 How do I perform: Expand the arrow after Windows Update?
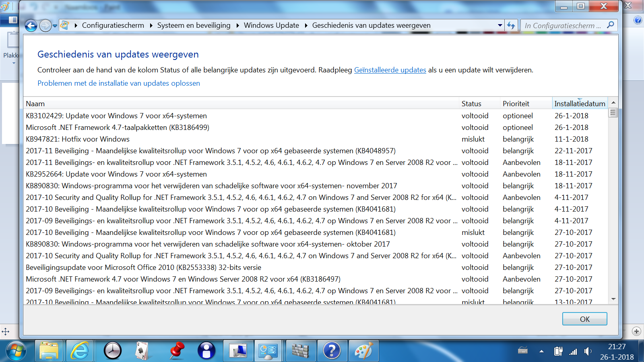click(306, 25)
